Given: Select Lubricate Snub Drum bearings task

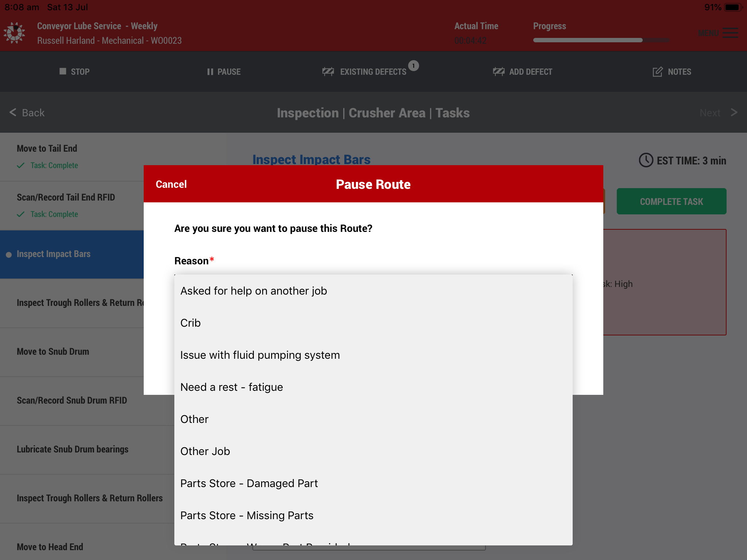Looking at the screenshot, I should point(73,450).
